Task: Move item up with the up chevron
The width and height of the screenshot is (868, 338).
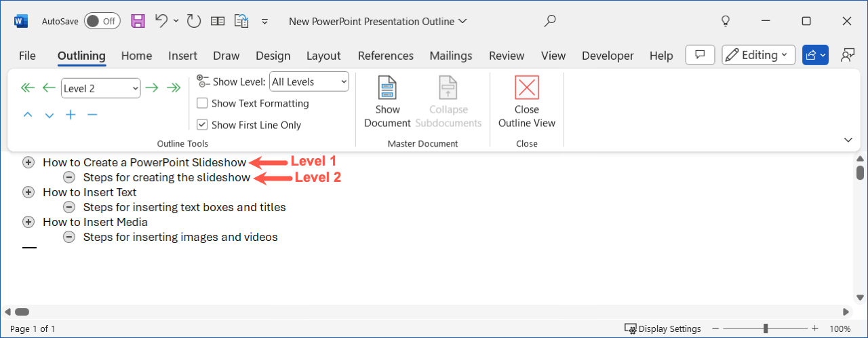Action: tap(28, 115)
